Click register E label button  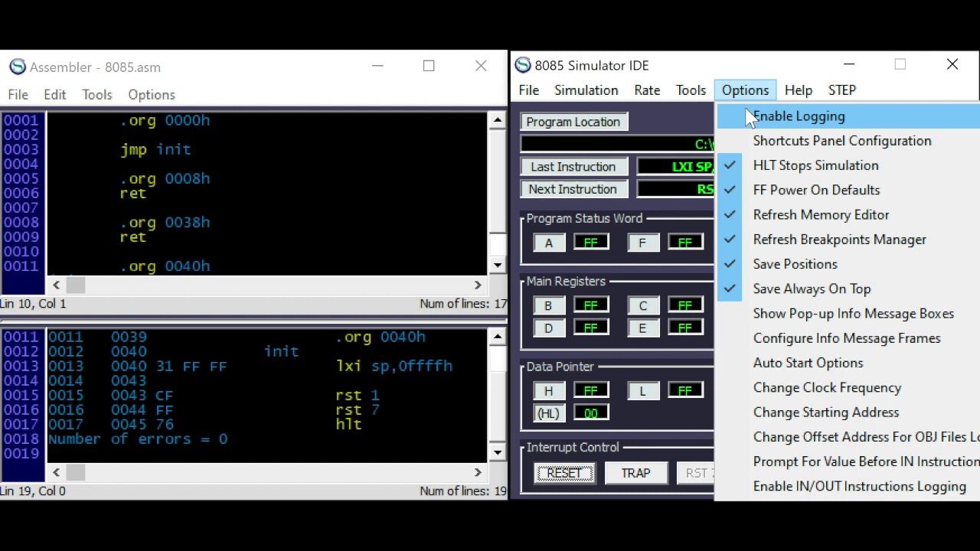point(642,328)
